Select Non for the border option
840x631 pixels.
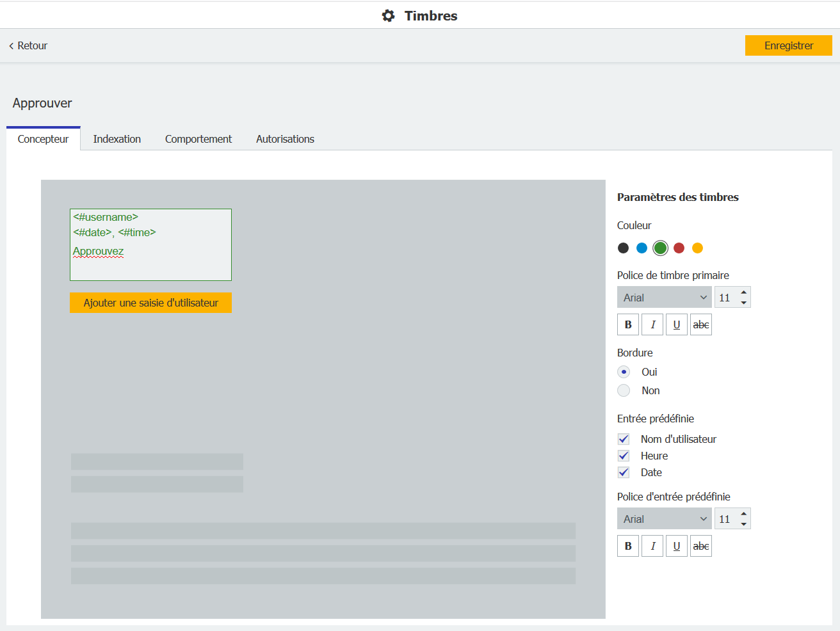coord(624,390)
